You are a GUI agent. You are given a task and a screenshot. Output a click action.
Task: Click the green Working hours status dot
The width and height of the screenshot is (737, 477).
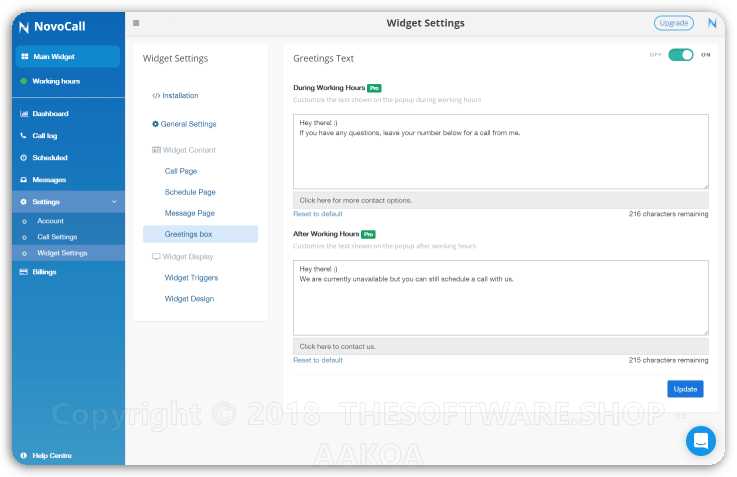[24, 81]
